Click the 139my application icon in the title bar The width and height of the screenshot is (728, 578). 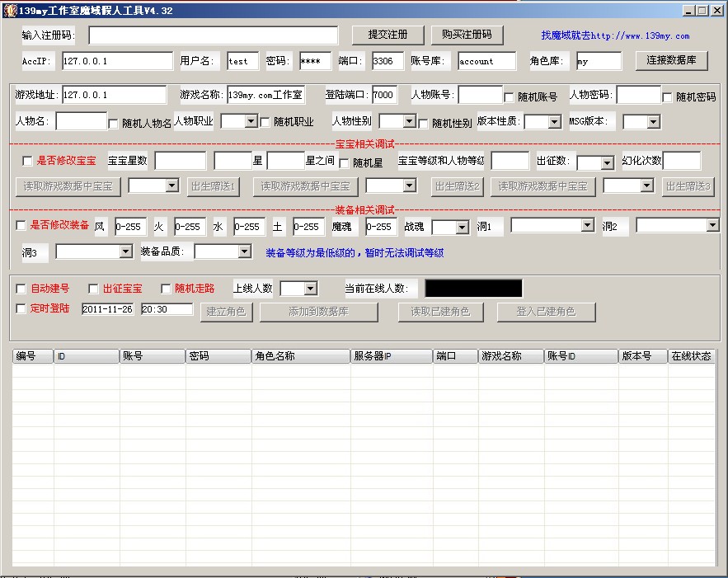(10, 9)
